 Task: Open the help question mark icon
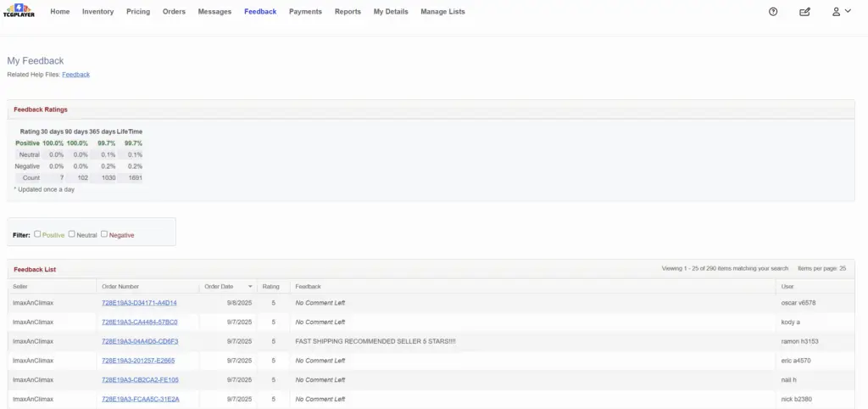(x=773, y=12)
